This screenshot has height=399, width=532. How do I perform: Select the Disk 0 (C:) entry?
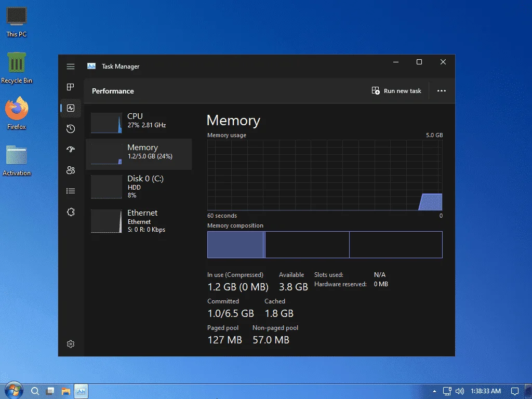click(x=139, y=187)
